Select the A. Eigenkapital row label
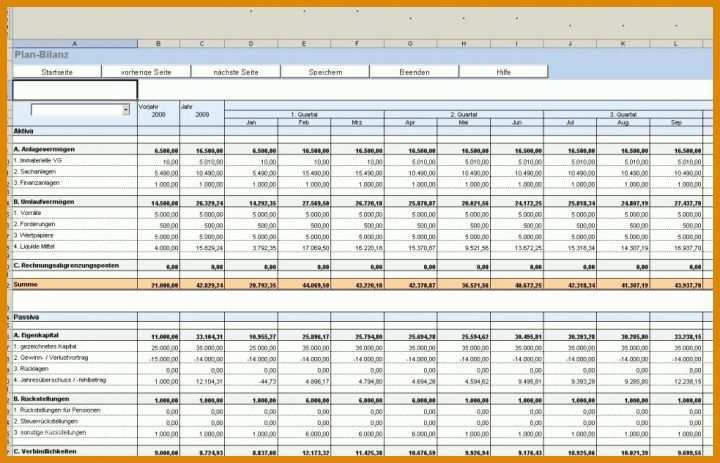 pos(36,335)
